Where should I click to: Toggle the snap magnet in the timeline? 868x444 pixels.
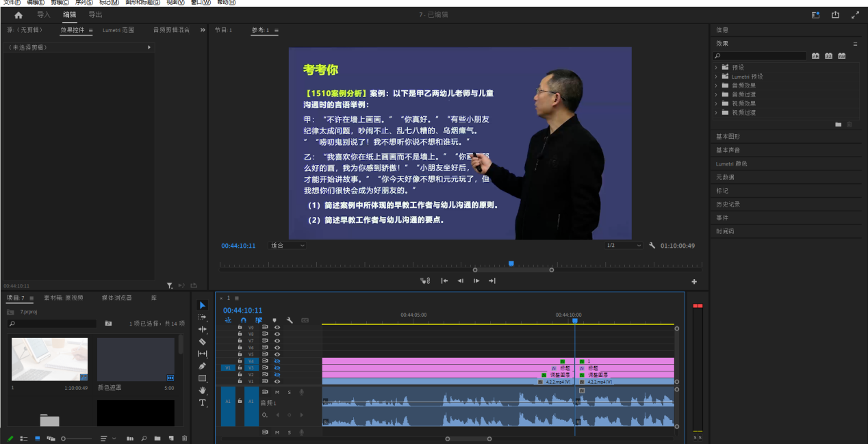[243, 319]
